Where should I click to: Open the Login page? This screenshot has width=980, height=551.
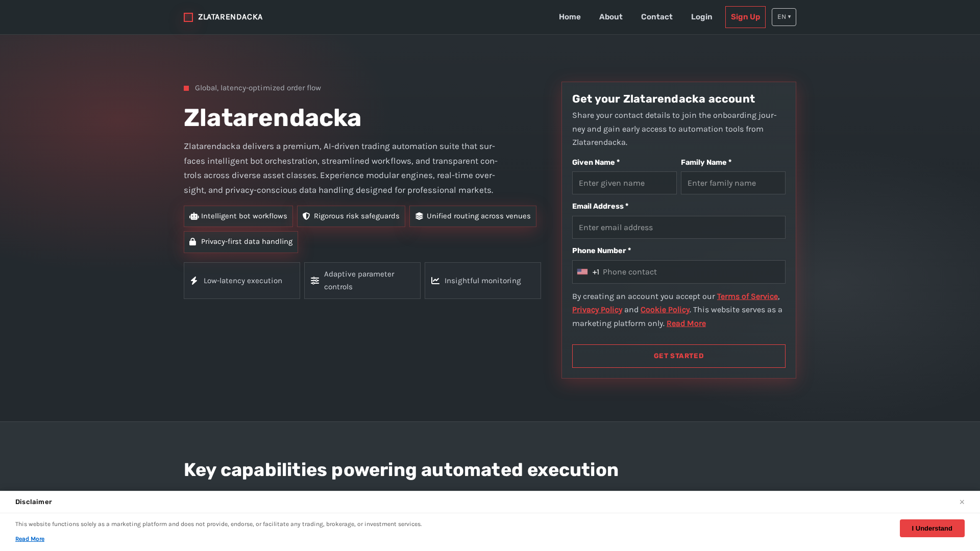tap(702, 17)
